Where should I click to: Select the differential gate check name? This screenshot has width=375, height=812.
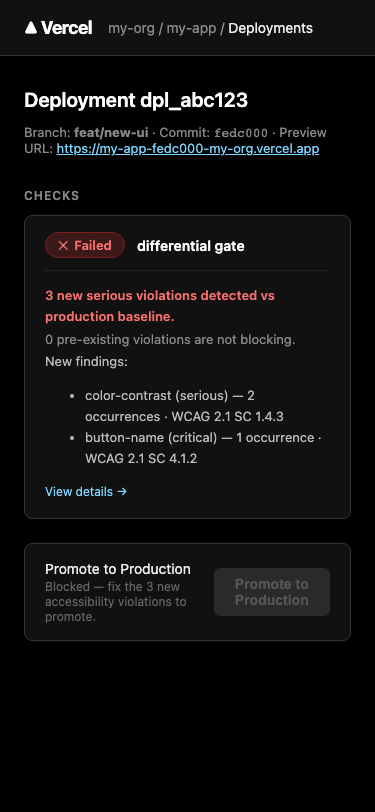[191, 246]
